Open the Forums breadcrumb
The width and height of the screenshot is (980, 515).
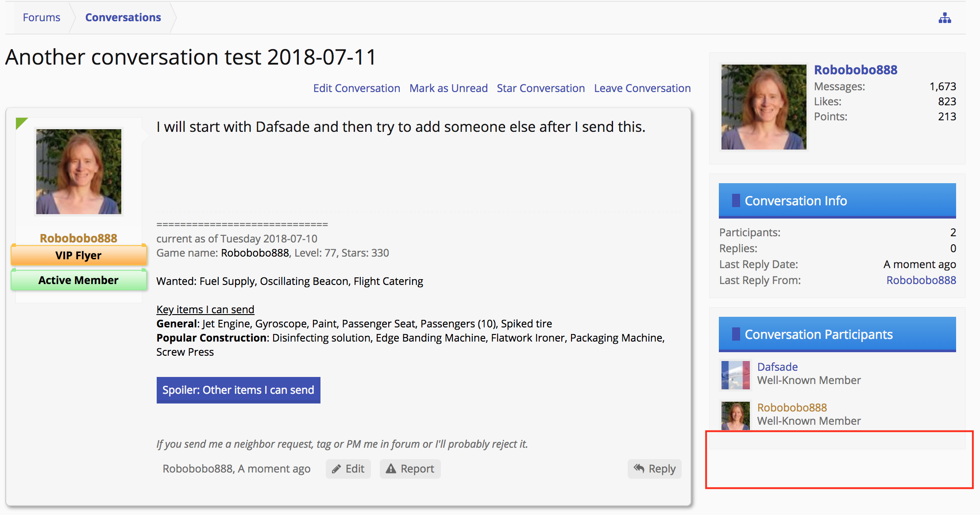[x=41, y=17]
